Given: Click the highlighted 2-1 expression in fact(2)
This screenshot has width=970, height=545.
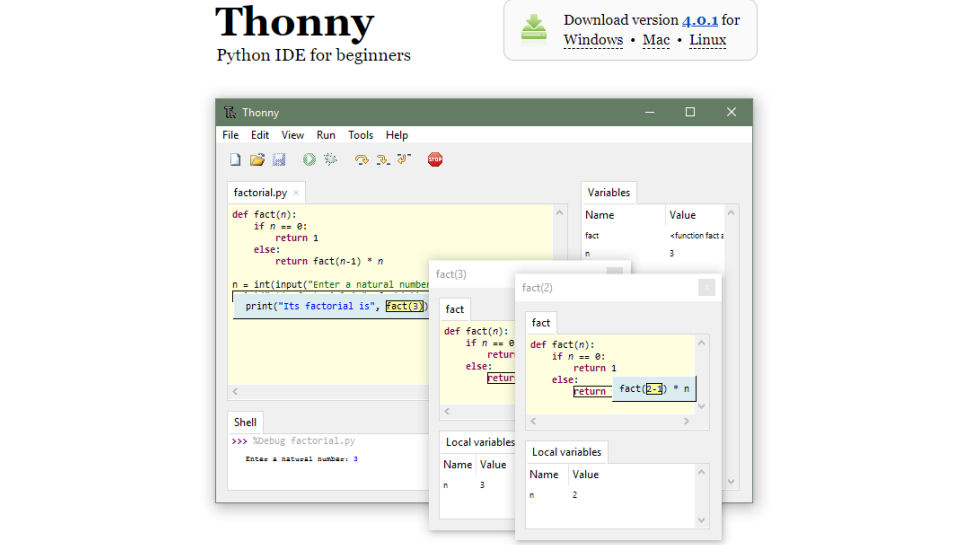Looking at the screenshot, I should pyautogui.click(x=654, y=388).
